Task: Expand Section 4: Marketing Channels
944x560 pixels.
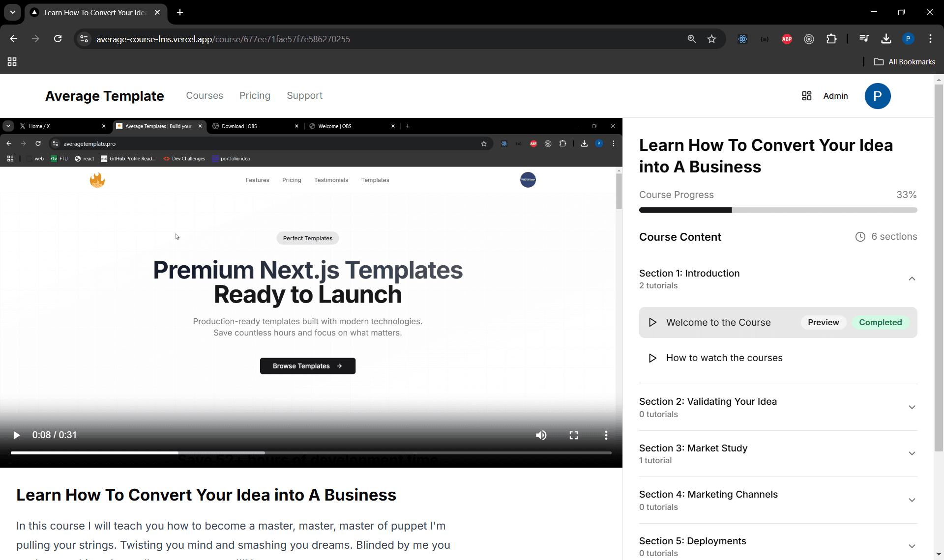Action: tap(778, 500)
